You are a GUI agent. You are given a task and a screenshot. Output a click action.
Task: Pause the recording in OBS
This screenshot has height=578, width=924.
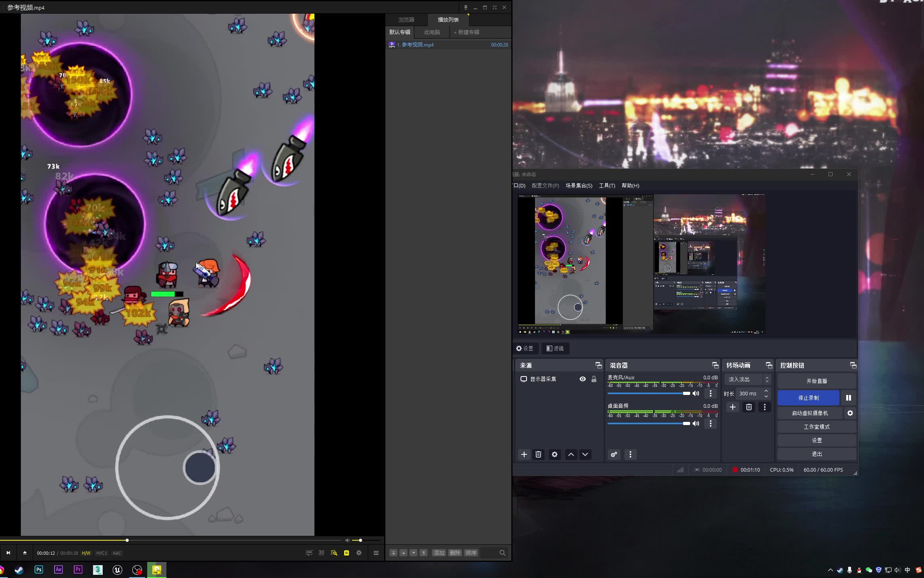848,398
